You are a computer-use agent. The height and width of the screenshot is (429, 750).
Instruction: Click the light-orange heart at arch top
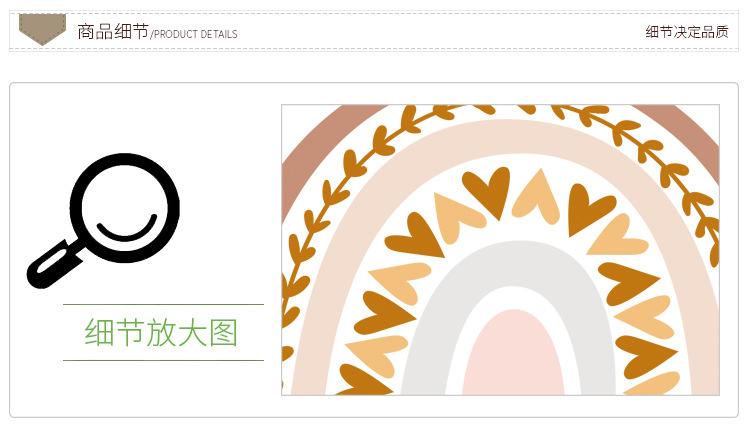pyautogui.click(x=538, y=196)
